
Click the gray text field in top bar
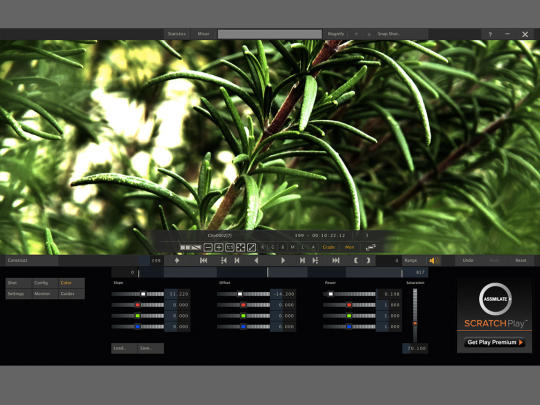point(270,34)
